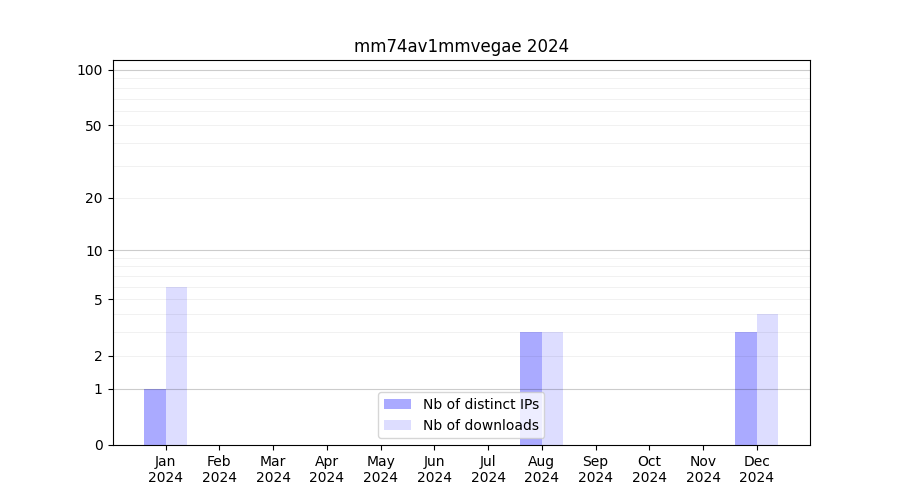Click the December distinct IPs bar
This screenshot has width=900, height=500.
pyautogui.click(x=745, y=388)
